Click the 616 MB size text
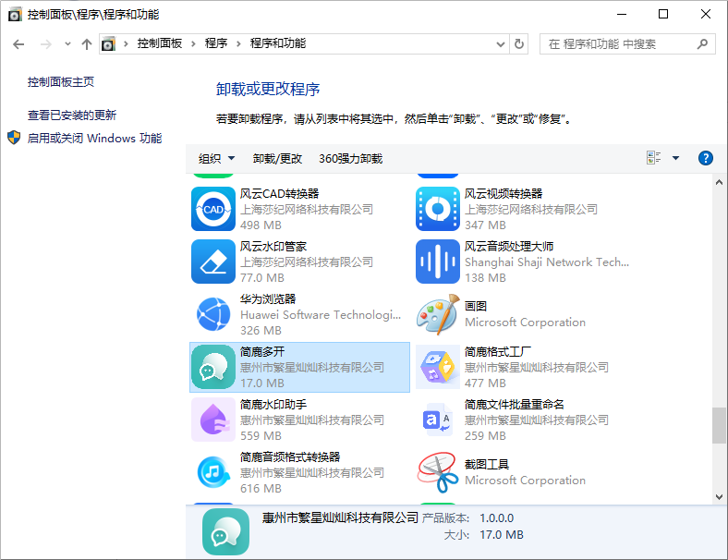The width and height of the screenshot is (728, 560). coord(261,489)
